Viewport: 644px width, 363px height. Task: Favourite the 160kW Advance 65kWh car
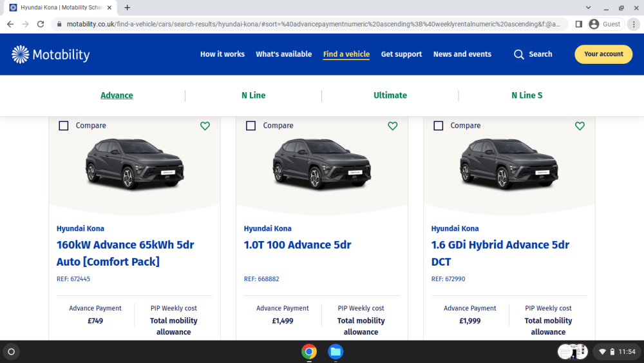[205, 126]
